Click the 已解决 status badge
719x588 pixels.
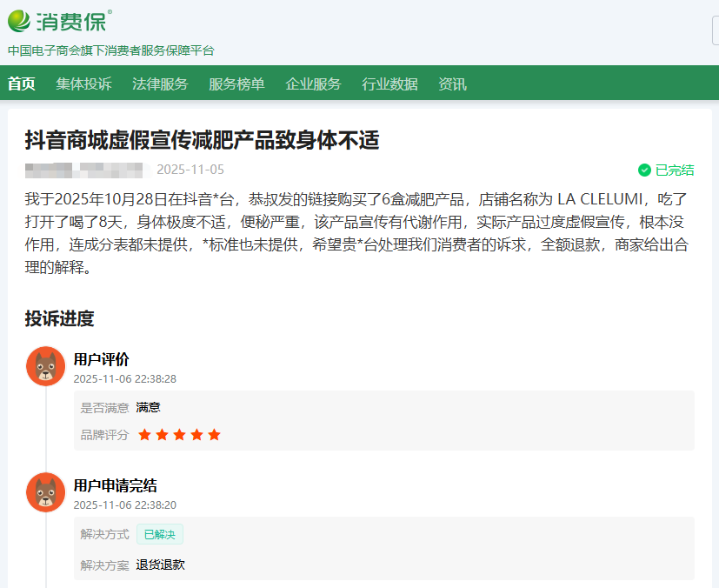click(x=159, y=534)
